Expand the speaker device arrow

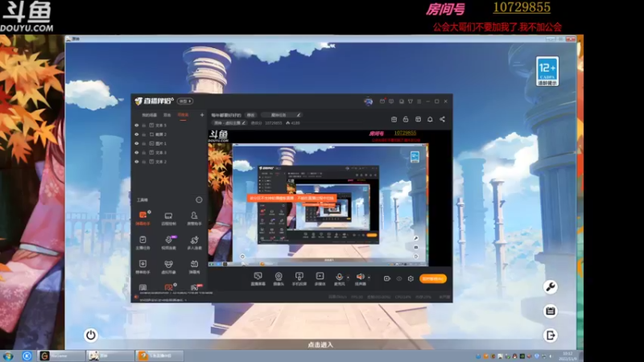click(369, 278)
